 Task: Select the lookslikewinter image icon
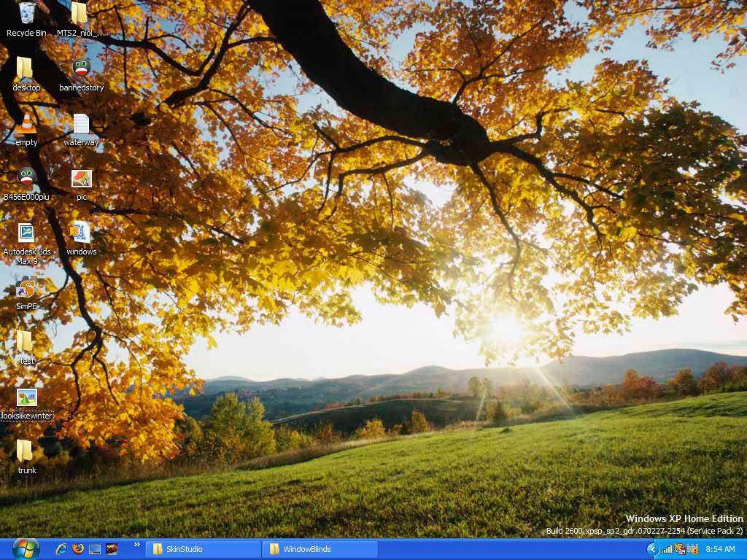pos(27,398)
